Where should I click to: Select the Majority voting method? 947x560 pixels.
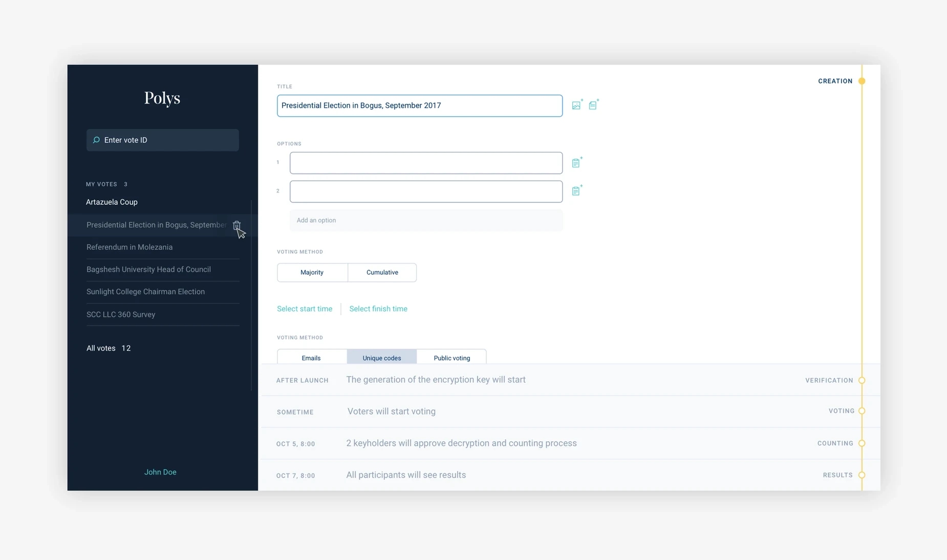[312, 272]
